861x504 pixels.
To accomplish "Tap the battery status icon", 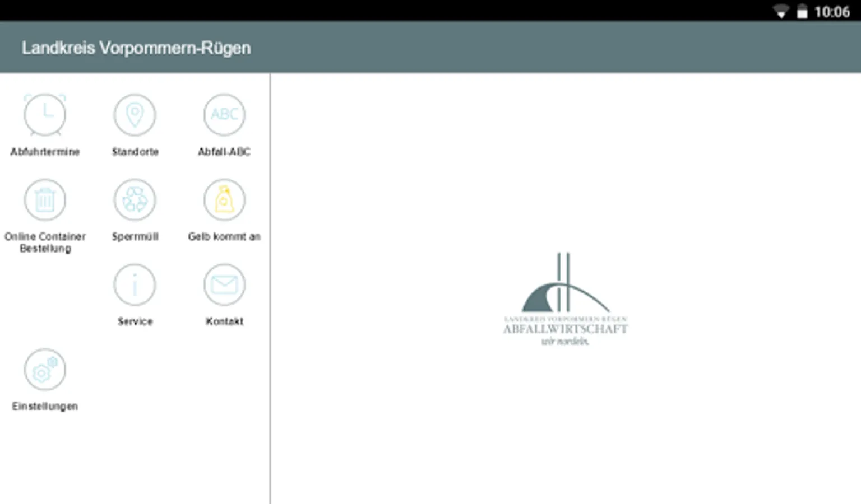I will [x=802, y=12].
